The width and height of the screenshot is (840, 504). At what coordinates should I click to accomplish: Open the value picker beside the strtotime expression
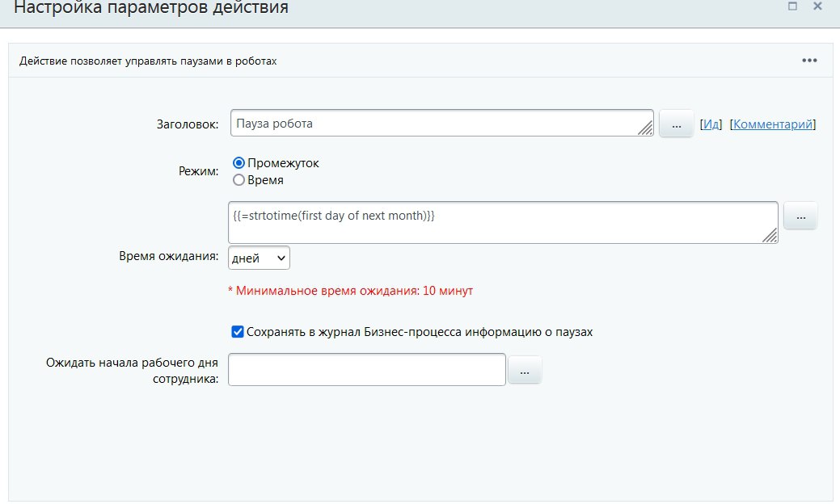[x=800, y=216]
